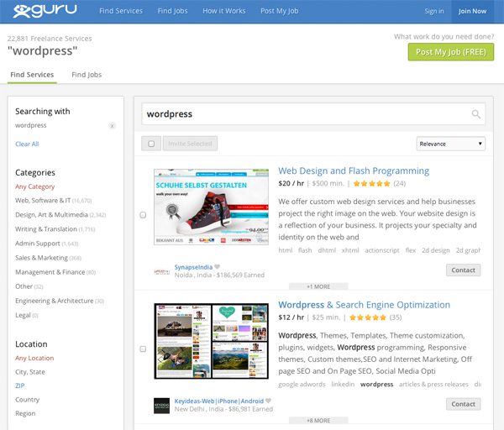
Task: Open How it Works in the top navigation
Action: (x=224, y=11)
